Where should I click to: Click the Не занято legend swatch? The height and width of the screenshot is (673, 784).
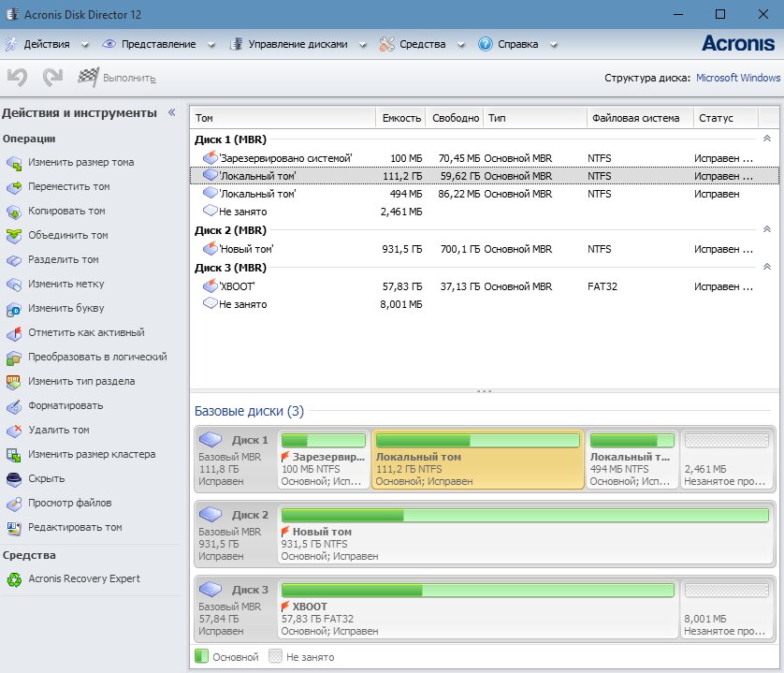pyautogui.click(x=275, y=656)
